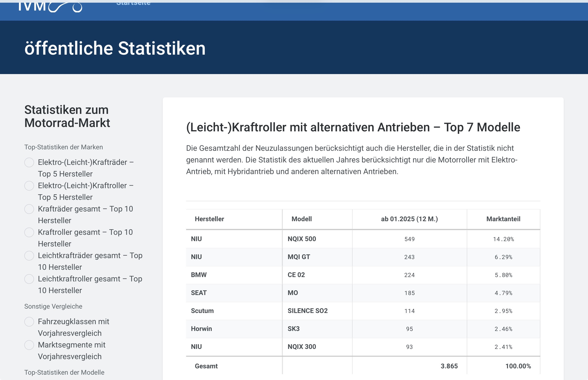Pick Fahrzeugklassen mit Vorjahresvergleich radio button
Image resolution: width=588 pixels, height=380 pixels.
(29, 322)
